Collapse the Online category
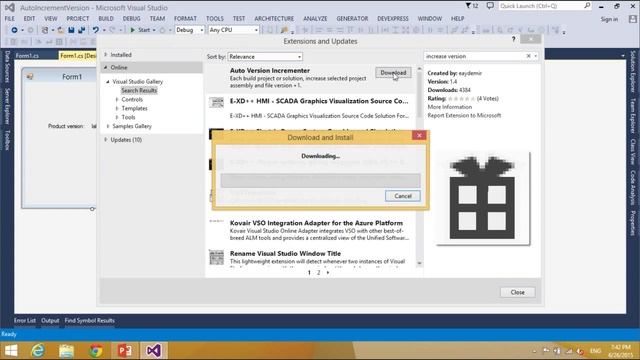The height and width of the screenshot is (360, 640). pyautogui.click(x=106, y=67)
